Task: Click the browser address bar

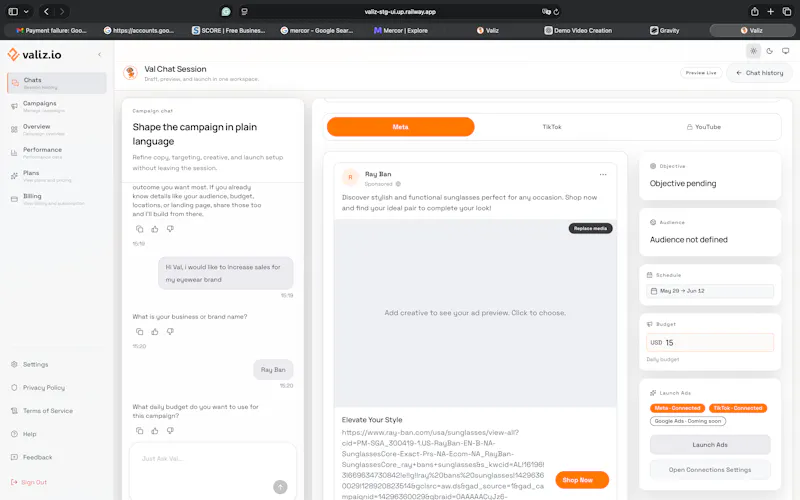Action: coord(400,12)
